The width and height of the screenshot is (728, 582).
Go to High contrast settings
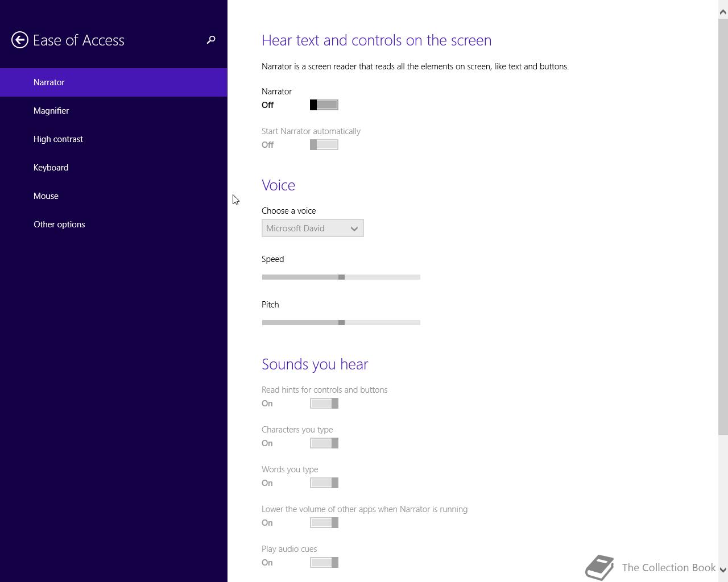pos(114,139)
